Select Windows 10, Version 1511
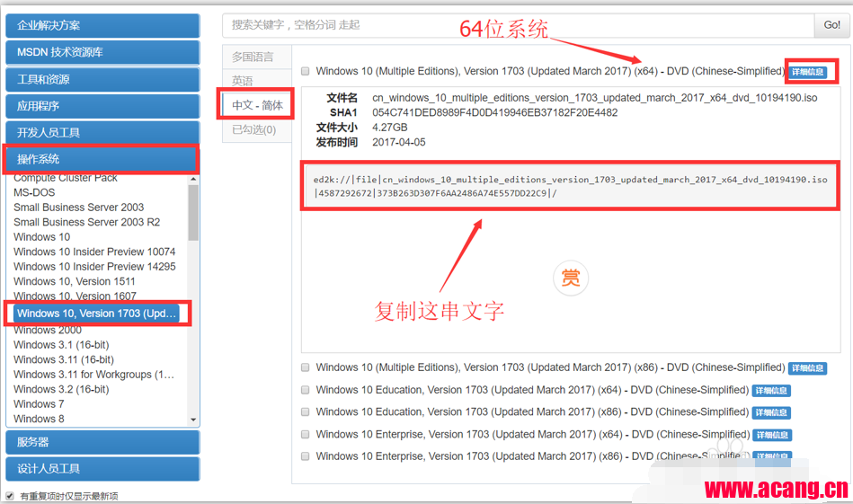This screenshot has height=504, width=853. (75, 281)
